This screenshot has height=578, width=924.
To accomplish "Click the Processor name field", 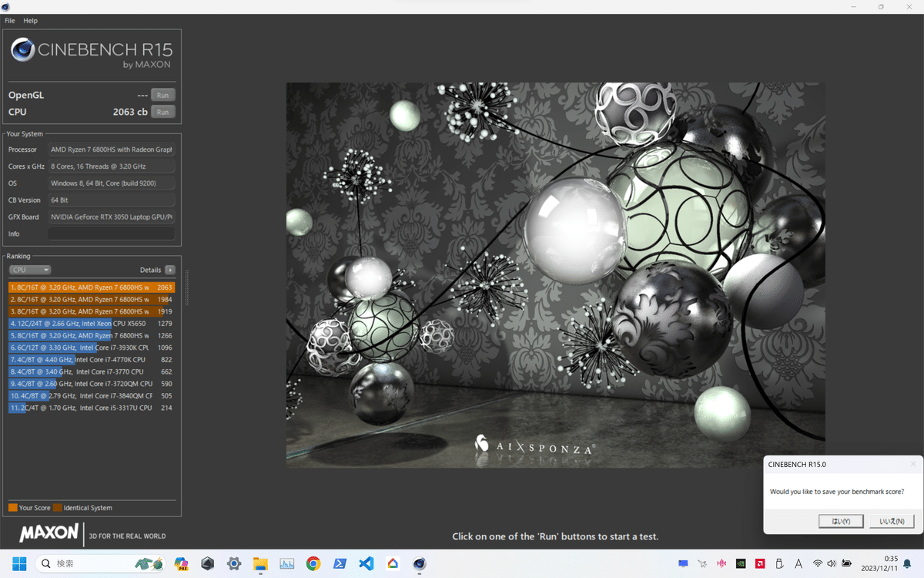I will 112,150.
